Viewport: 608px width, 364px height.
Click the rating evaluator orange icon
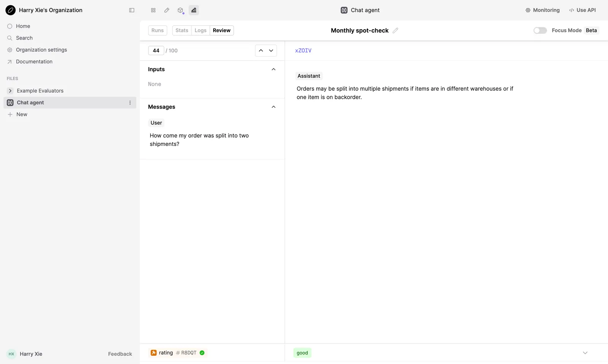click(154, 353)
